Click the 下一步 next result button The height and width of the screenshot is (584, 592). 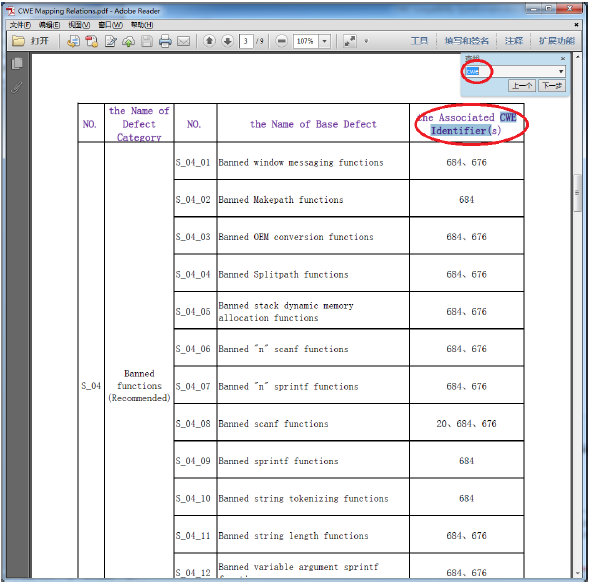click(552, 86)
